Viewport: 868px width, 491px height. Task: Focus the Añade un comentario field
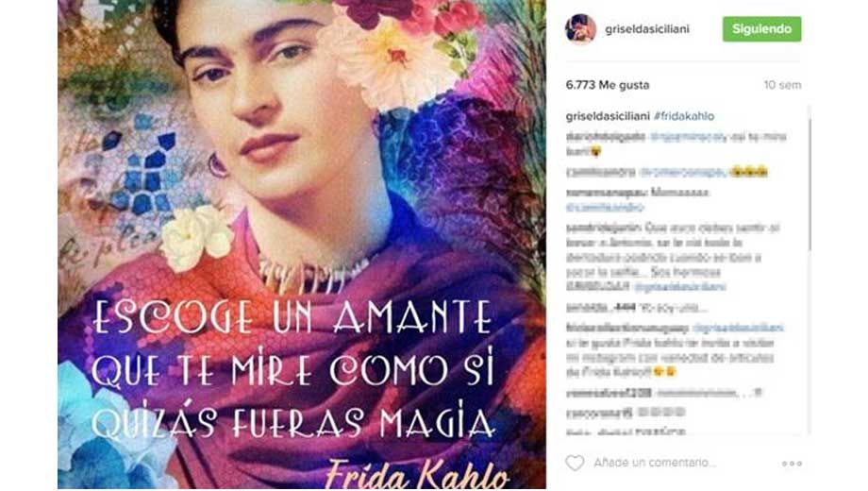click(x=655, y=463)
